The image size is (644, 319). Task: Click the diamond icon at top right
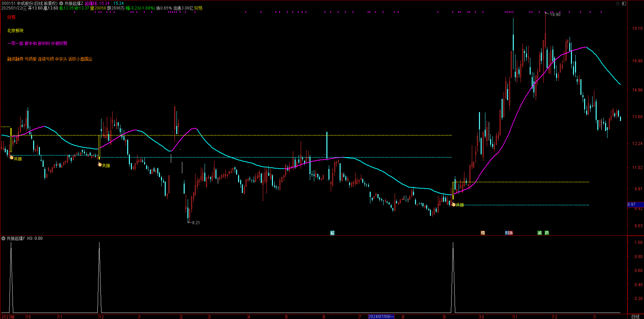pyautogui.click(x=618, y=3)
